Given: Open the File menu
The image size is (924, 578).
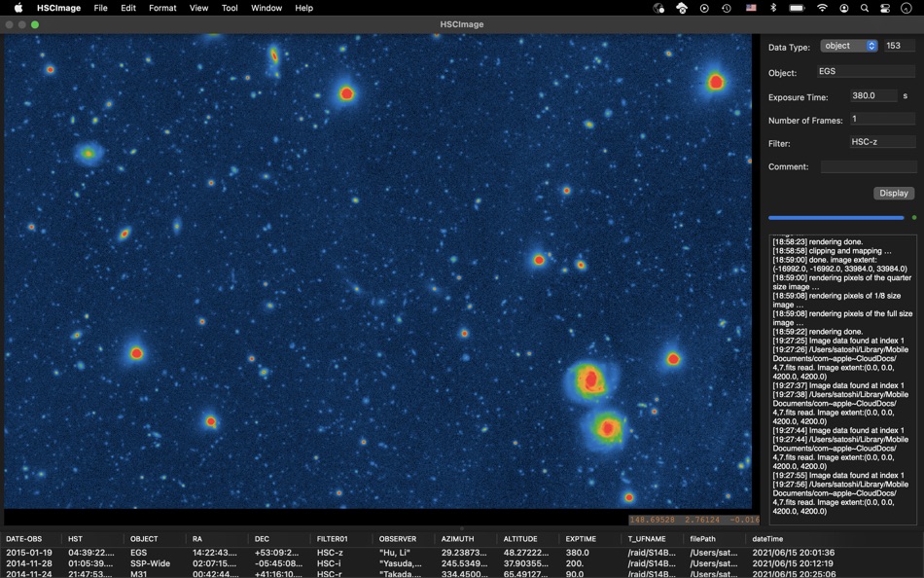Looking at the screenshot, I should pyautogui.click(x=101, y=8).
